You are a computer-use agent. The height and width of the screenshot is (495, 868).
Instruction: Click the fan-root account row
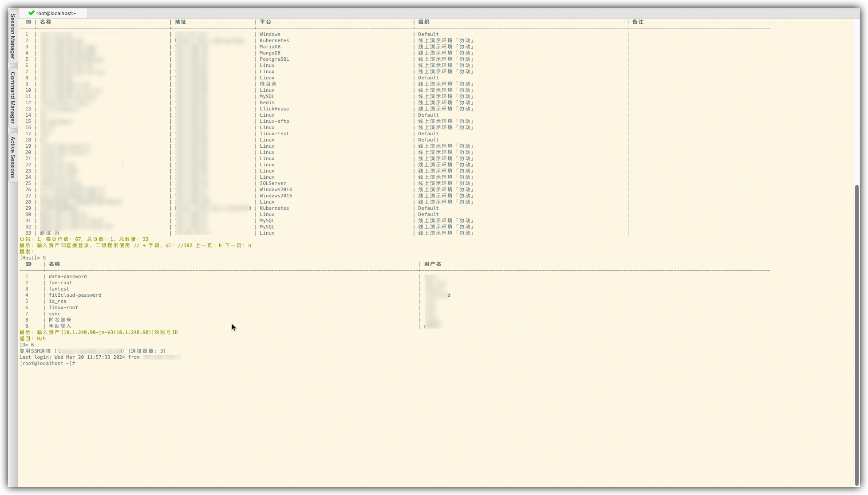click(x=60, y=283)
